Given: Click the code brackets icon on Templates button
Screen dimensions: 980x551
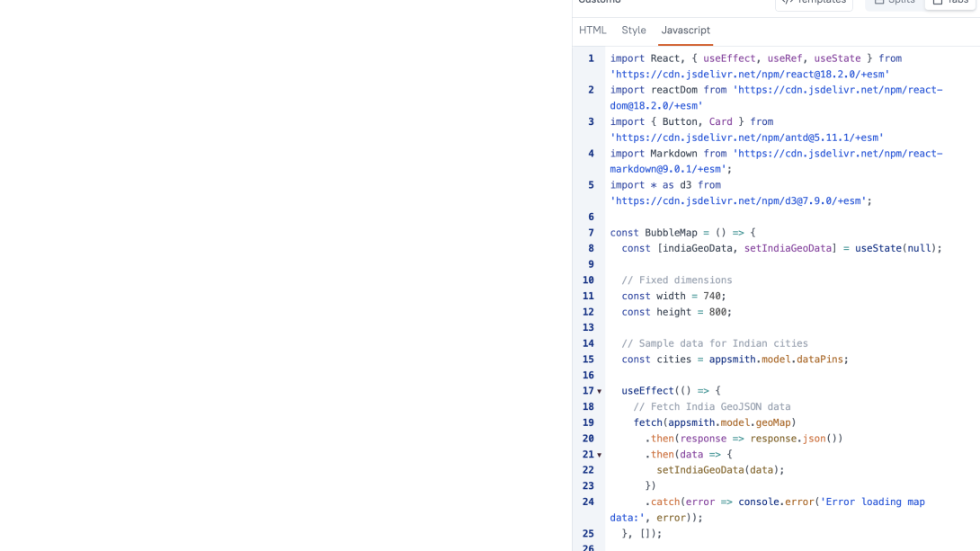Looking at the screenshot, I should (x=789, y=3).
